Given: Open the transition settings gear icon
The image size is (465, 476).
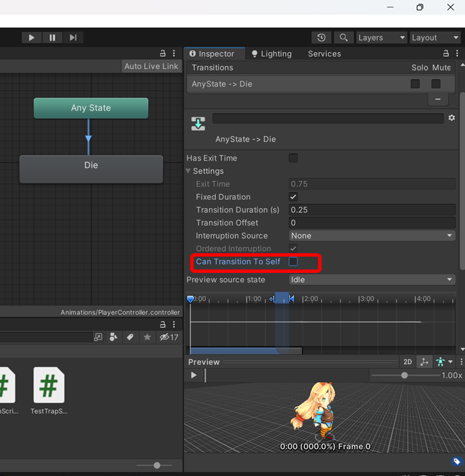Looking at the screenshot, I should (451, 118).
